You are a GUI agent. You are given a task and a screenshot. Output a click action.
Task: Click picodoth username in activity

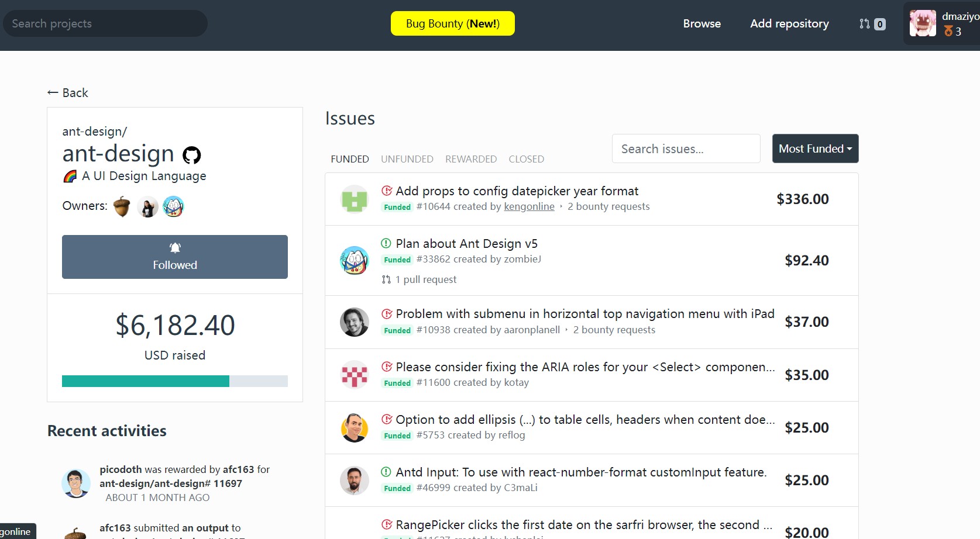point(121,469)
